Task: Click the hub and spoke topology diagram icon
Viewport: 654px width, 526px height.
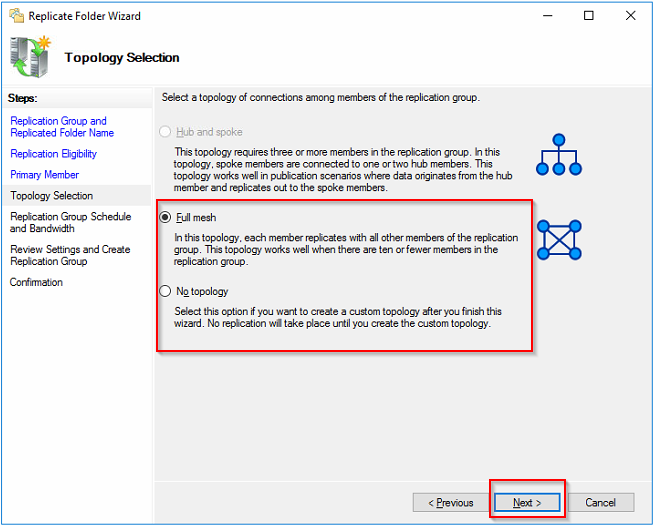Action: 558,156
